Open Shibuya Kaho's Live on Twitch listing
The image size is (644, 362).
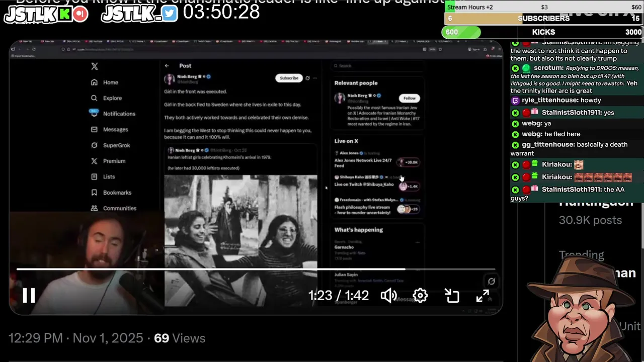(x=377, y=182)
